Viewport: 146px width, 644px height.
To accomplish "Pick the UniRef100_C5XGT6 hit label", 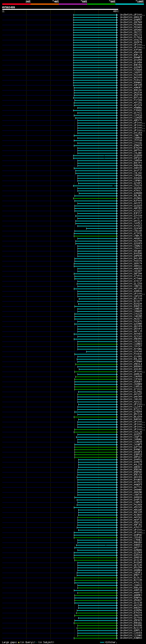I will click(x=131, y=186).
